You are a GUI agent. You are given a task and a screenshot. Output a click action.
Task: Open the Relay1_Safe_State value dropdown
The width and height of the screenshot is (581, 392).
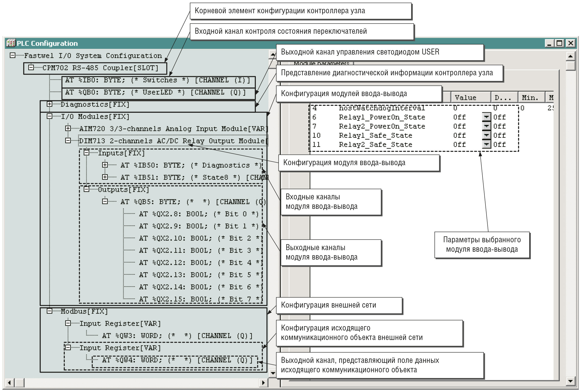486,135
